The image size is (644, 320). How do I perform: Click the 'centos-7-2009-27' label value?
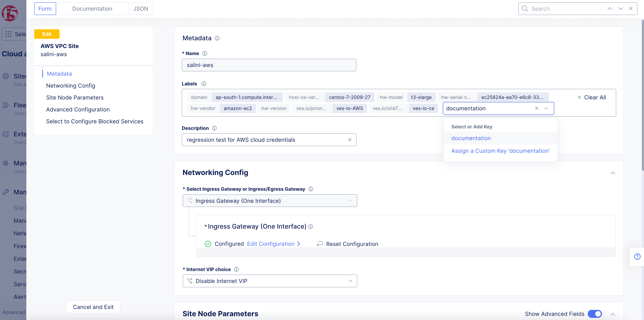[349, 97]
